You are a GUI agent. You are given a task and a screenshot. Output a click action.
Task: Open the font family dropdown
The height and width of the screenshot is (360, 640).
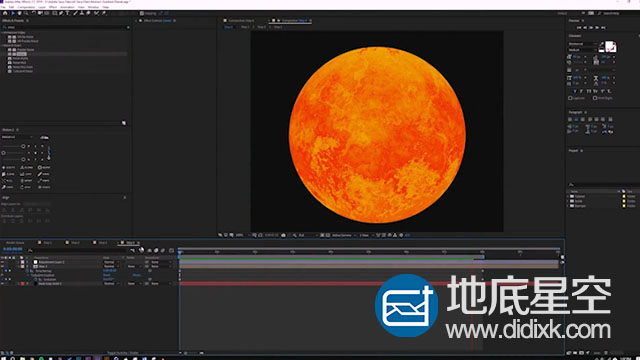point(583,44)
